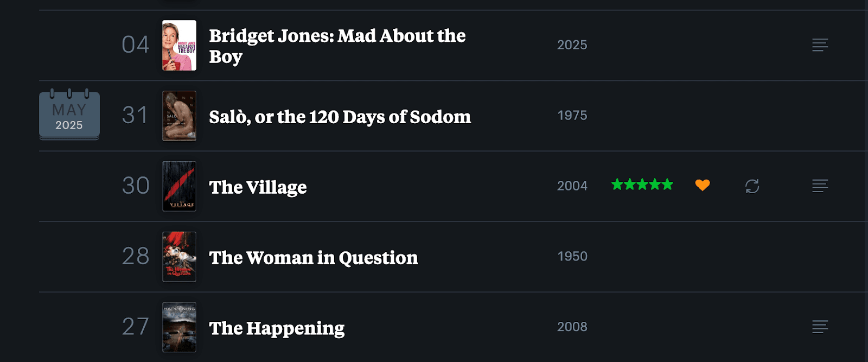Click the Salò poster thumbnail

pyautogui.click(x=180, y=116)
